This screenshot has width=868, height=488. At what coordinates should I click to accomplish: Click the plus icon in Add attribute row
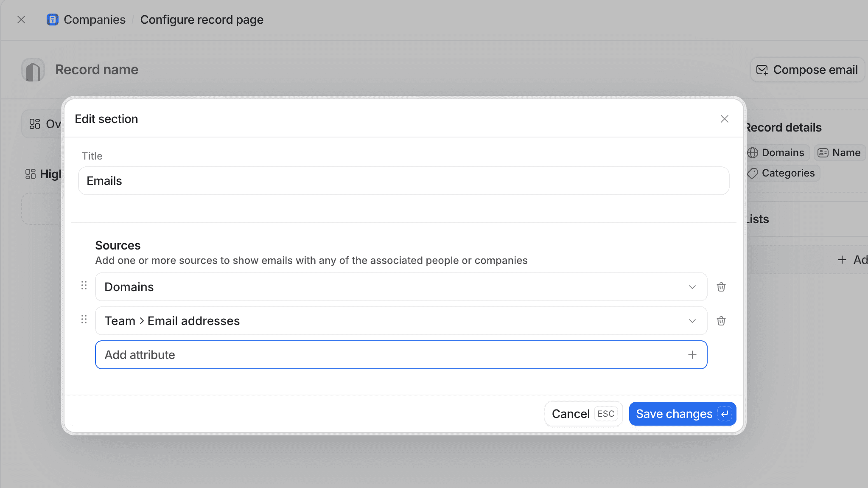[692, 355]
